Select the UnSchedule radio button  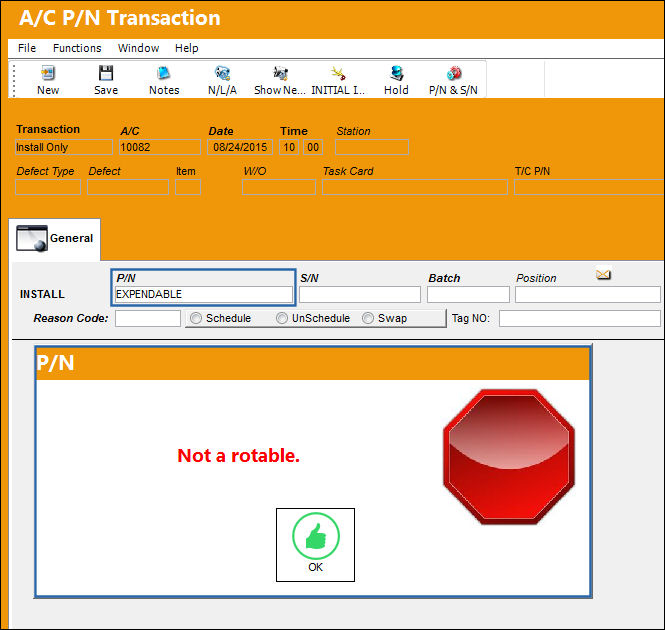pos(282,318)
